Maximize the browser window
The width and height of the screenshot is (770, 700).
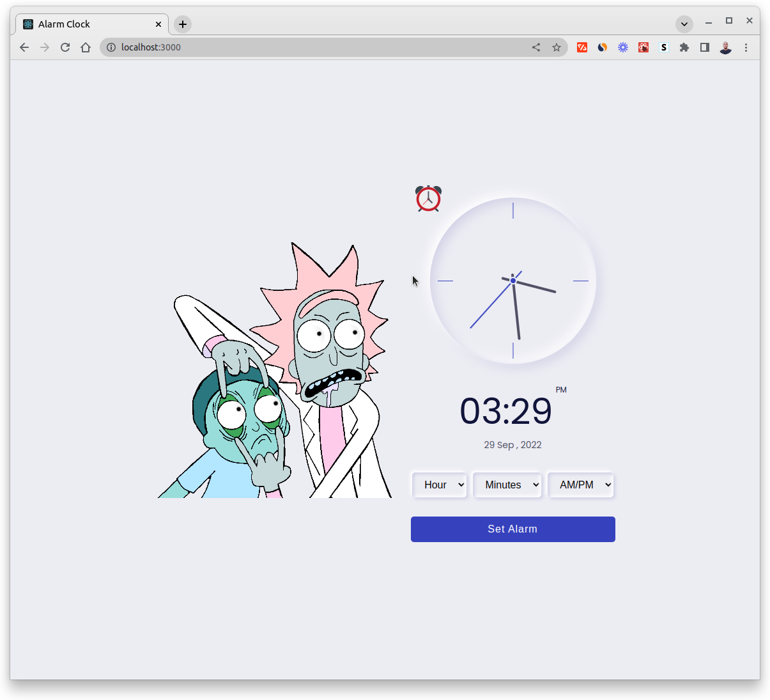point(729,21)
